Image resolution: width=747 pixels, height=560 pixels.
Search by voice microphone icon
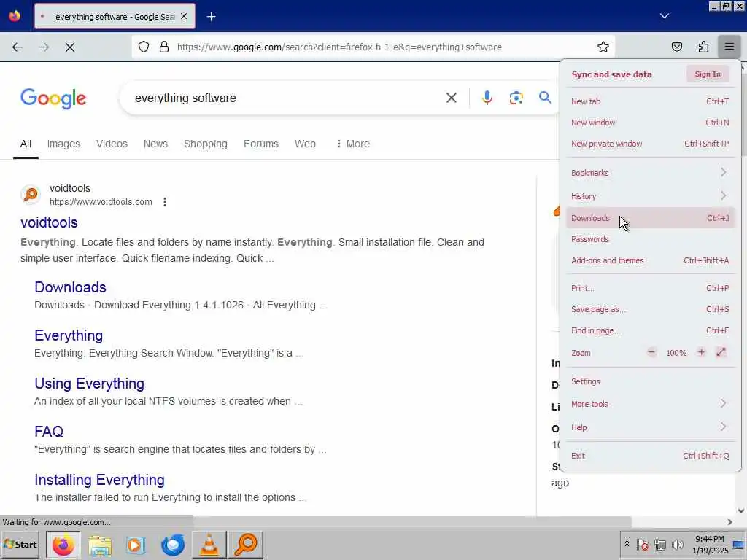pyautogui.click(x=487, y=98)
